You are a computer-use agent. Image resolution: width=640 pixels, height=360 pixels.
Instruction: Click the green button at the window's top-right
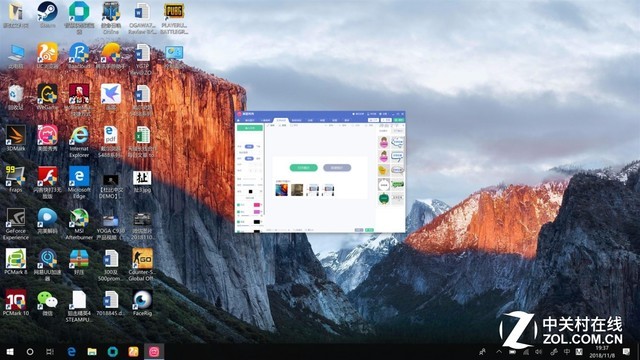(x=398, y=120)
